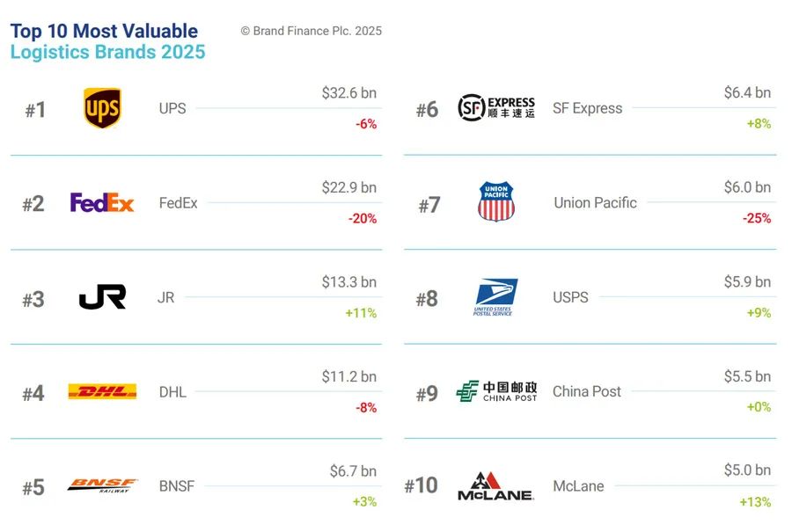792x532 pixels.
Task: Select the UPS $32.6 bn value
Action: pos(349,93)
